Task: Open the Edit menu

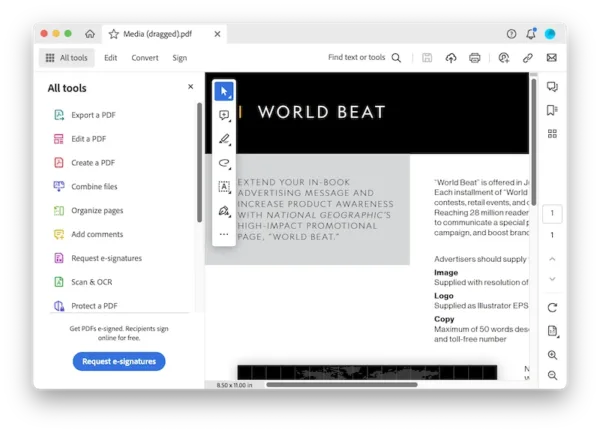Action: (111, 58)
